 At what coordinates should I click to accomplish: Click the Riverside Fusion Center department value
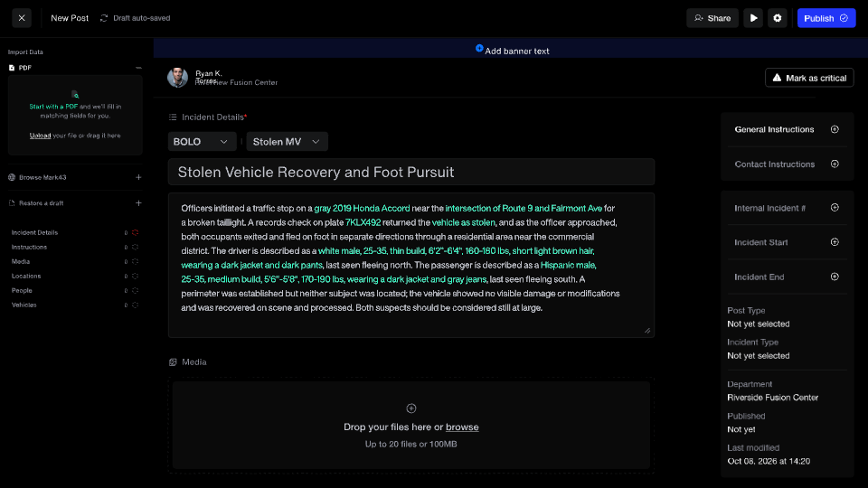[x=773, y=398]
